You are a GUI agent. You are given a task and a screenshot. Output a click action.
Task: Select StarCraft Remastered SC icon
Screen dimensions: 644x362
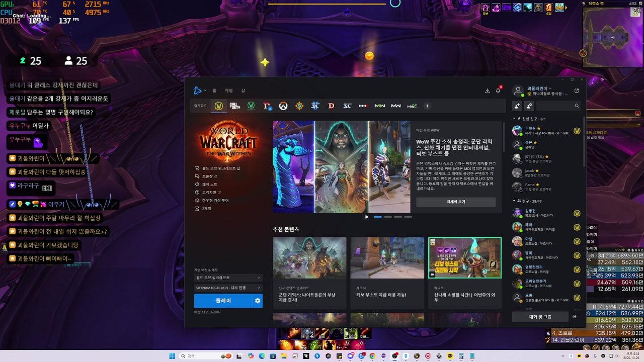pos(347,106)
